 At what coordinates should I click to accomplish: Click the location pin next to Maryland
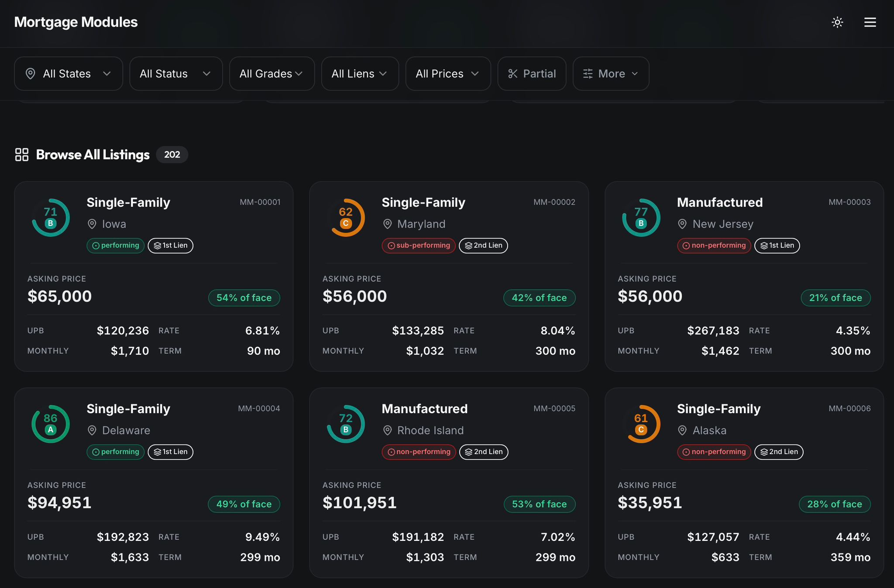387,224
